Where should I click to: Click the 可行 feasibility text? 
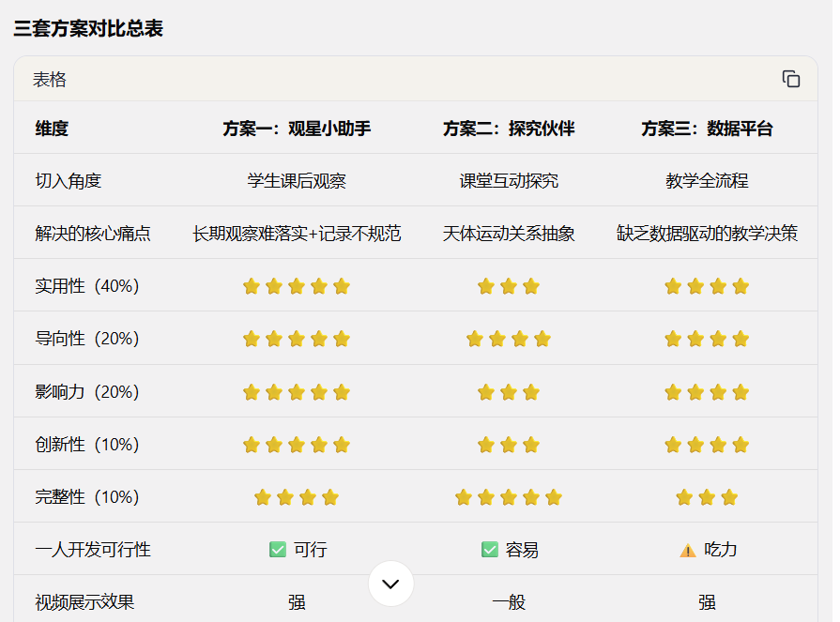[x=310, y=549]
